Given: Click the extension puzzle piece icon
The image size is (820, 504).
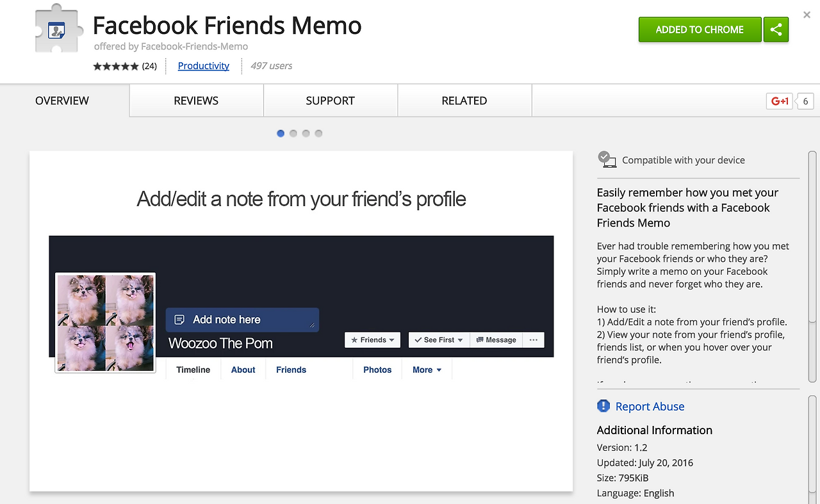Looking at the screenshot, I should (x=56, y=31).
